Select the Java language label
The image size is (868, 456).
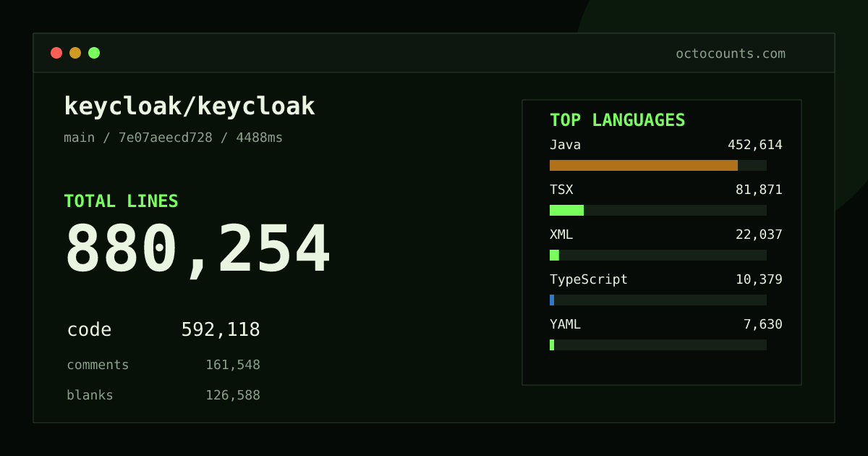coord(565,145)
